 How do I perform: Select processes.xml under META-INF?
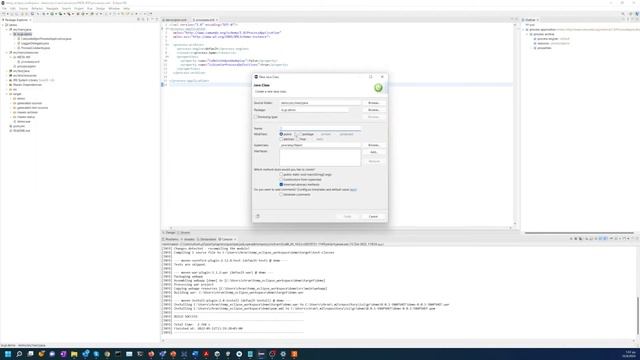pyautogui.click(x=30, y=62)
